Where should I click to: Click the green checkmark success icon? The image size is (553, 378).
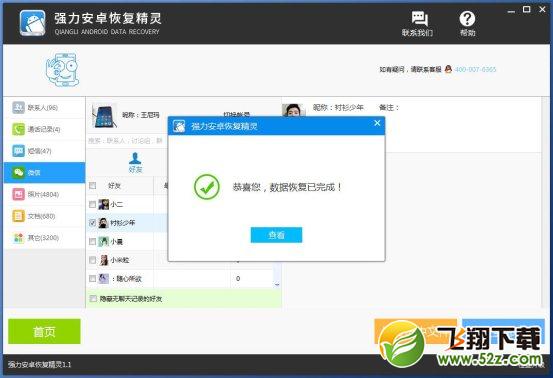click(207, 187)
